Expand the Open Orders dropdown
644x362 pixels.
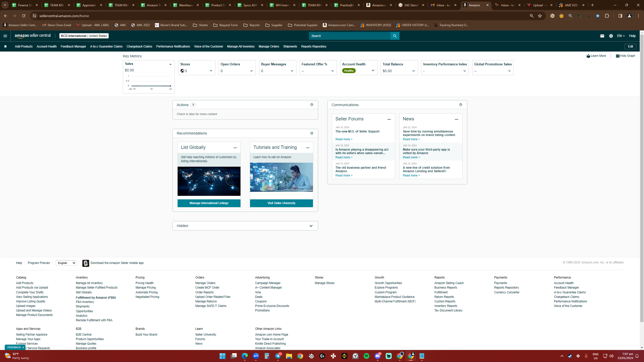pos(251,71)
